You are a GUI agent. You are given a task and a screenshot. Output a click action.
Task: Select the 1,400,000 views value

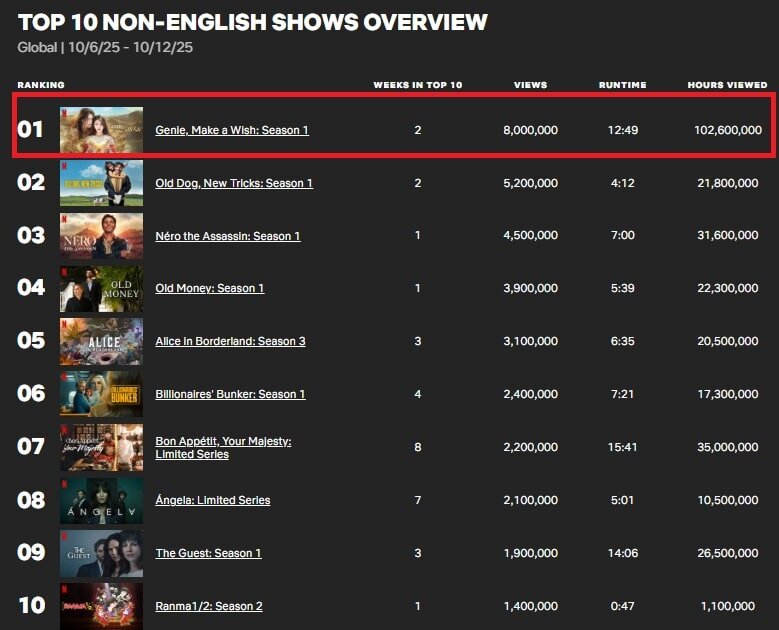click(x=531, y=606)
